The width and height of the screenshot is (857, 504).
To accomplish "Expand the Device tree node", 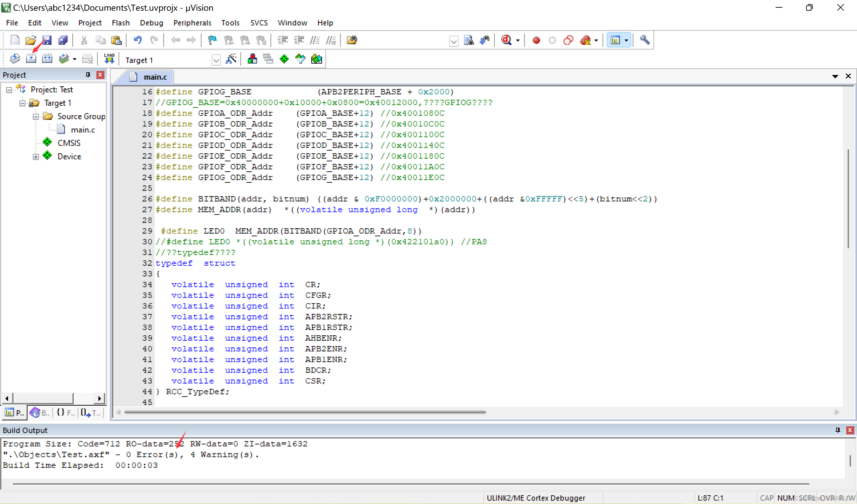I will point(36,157).
